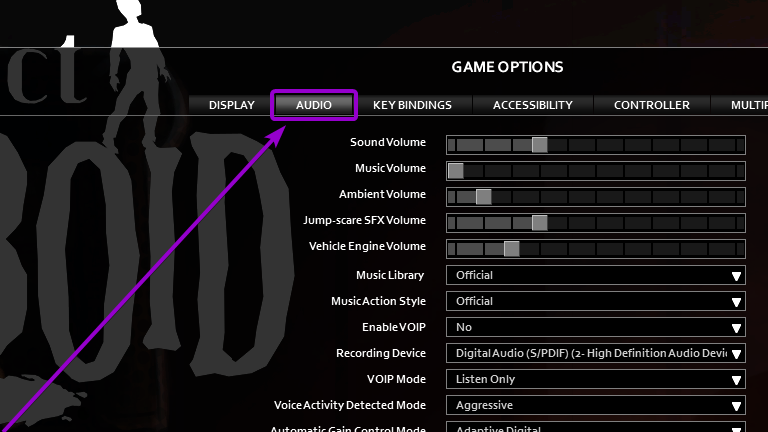Open the Music Action Style dropdown
Screen dimensions: 768x432
pos(595,301)
